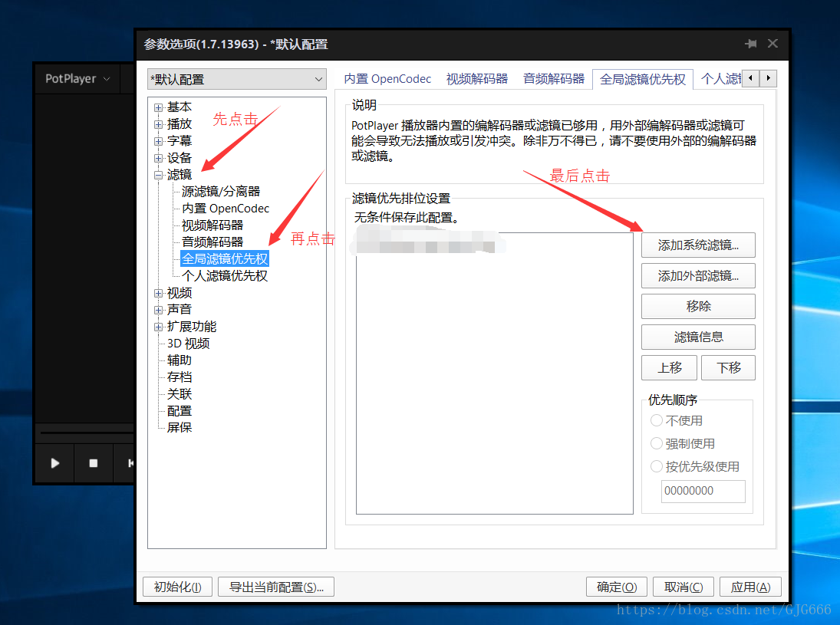Switch to the 内置 OpenCodec tab
This screenshot has width=840, height=625.
point(387,79)
